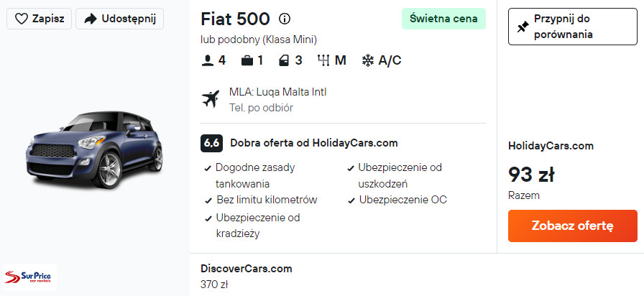Viewport: 644px width, 296px height.
Task: Click the heart icon to save offer
Action: pyautogui.click(x=22, y=19)
